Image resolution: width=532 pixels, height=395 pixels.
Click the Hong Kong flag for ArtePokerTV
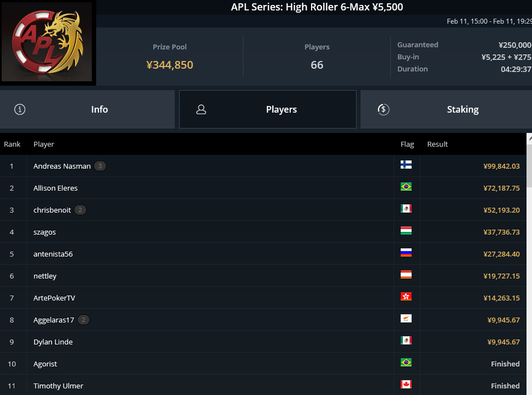[406, 297]
